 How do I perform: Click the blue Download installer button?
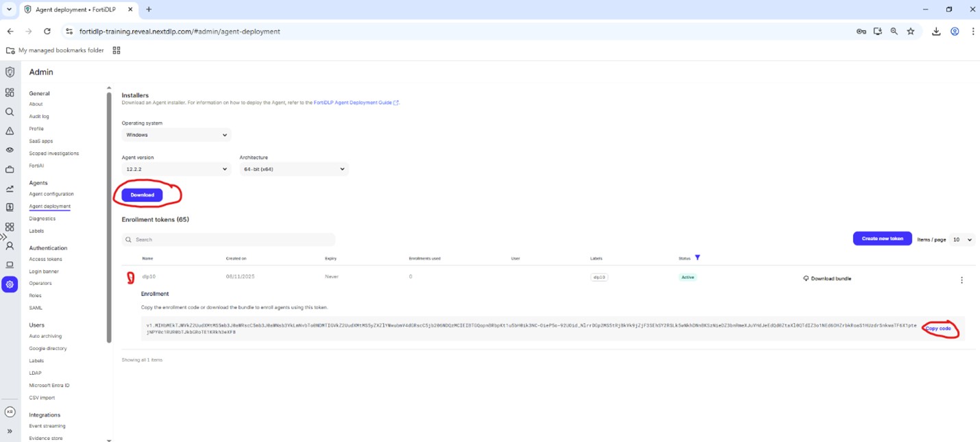143,195
